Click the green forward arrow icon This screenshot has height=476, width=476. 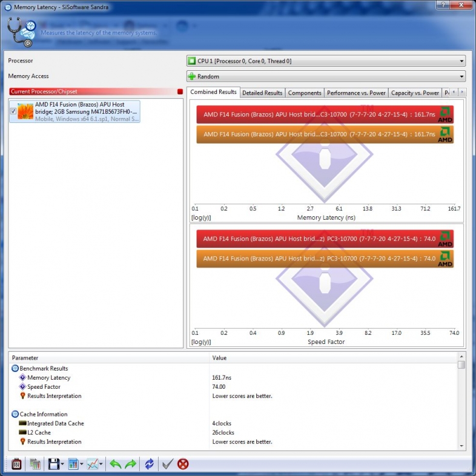click(x=131, y=464)
